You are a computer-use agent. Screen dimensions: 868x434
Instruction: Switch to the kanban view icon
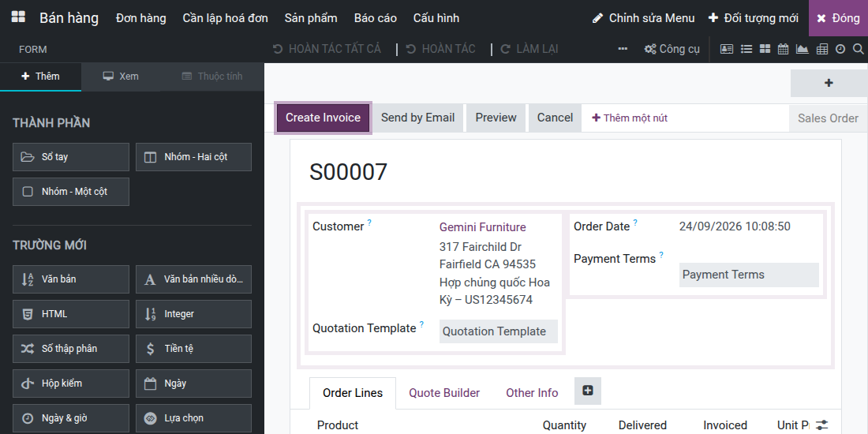(x=765, y=49)
